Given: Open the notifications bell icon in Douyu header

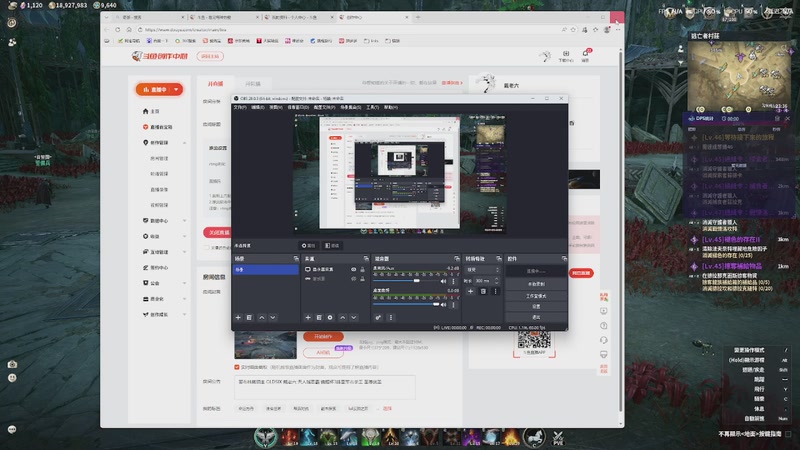Looking at the screenshot, I should (585, 54).
